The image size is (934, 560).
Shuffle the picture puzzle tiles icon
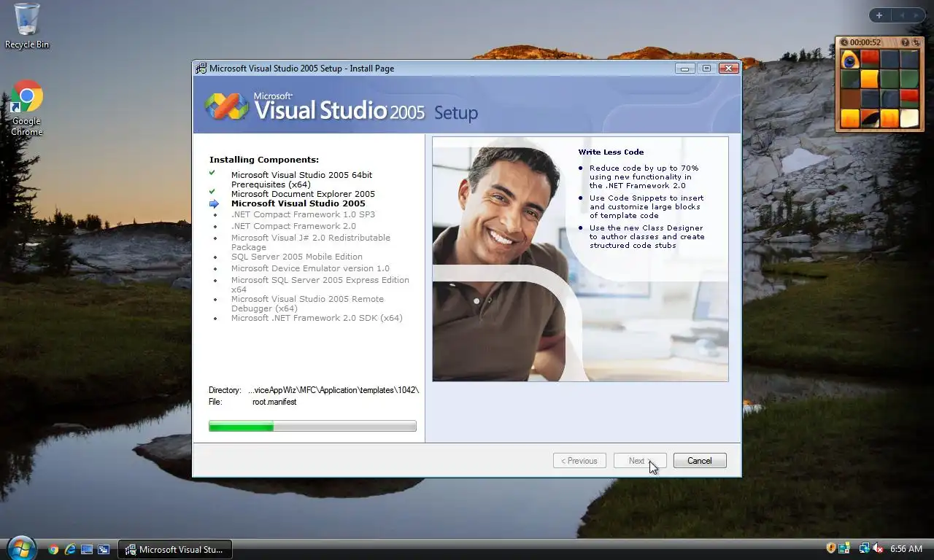click(916, 42)
